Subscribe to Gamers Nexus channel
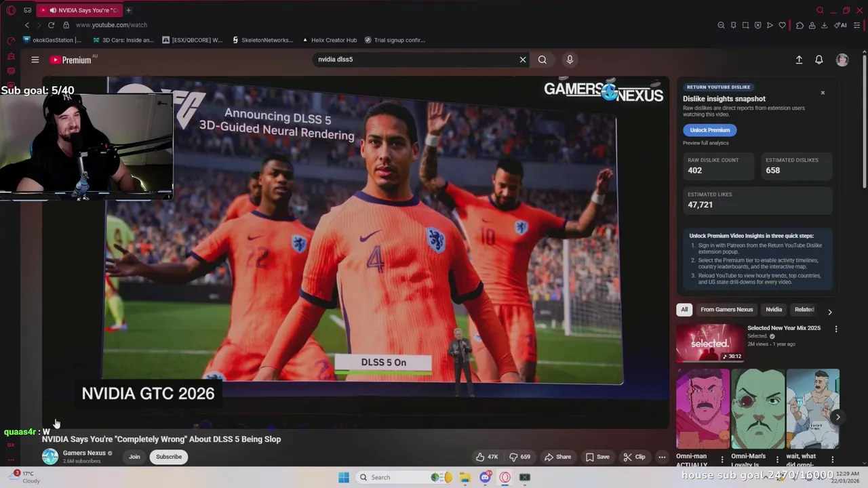This screenshot has width=868, height=488. pyautogui.click(x=169, y=457)
